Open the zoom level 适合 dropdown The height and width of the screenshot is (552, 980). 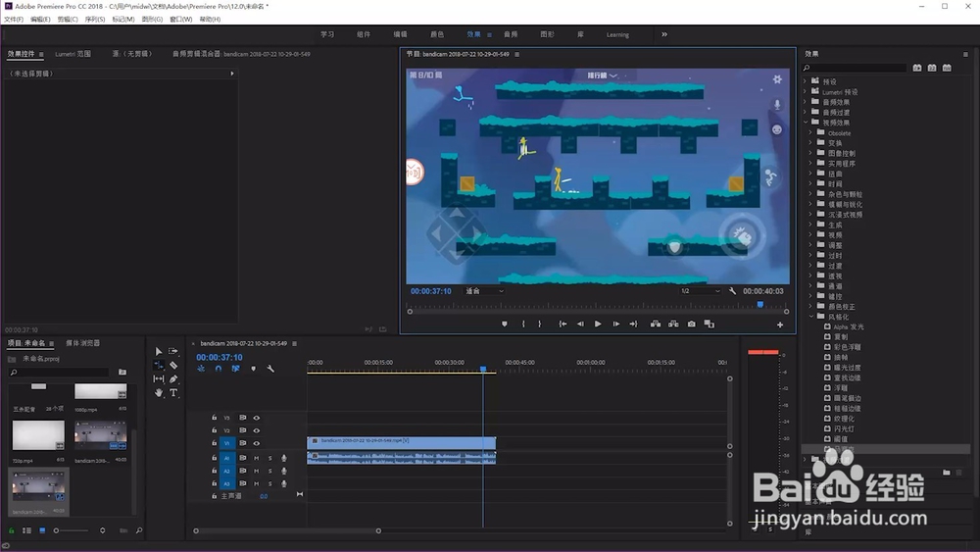[484, 291]
